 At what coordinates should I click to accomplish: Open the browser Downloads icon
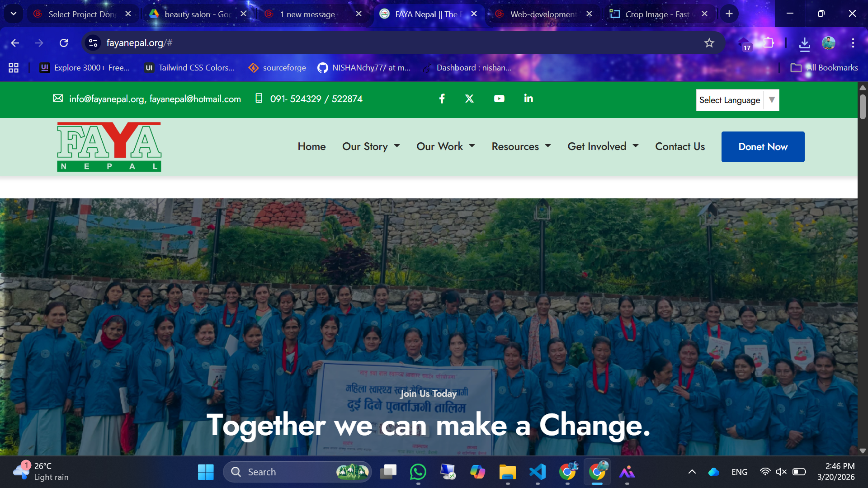click(805, 43)
